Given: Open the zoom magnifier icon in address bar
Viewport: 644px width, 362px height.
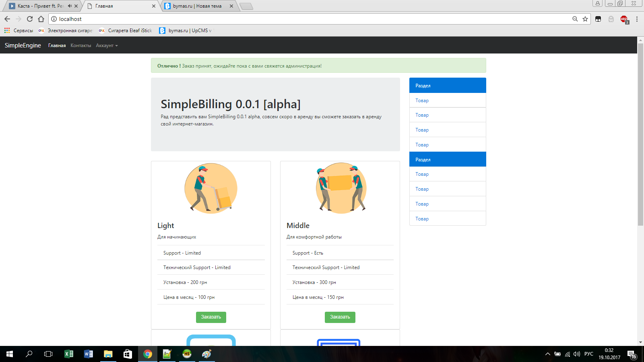Looking at the screenshot, I should click(575, 19).
